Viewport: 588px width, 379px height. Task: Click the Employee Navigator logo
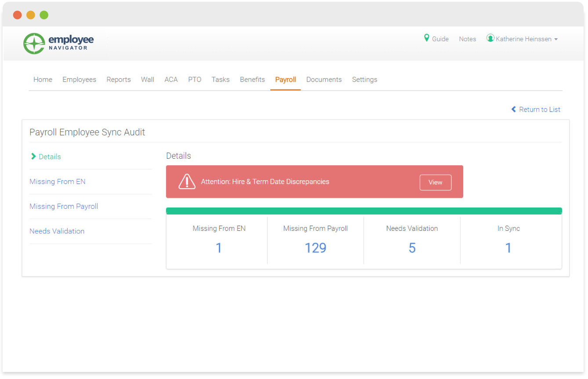point(58,43)
